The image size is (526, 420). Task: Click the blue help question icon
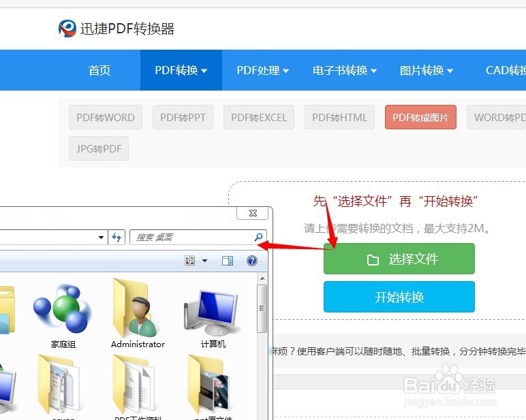tap(252, 261)
